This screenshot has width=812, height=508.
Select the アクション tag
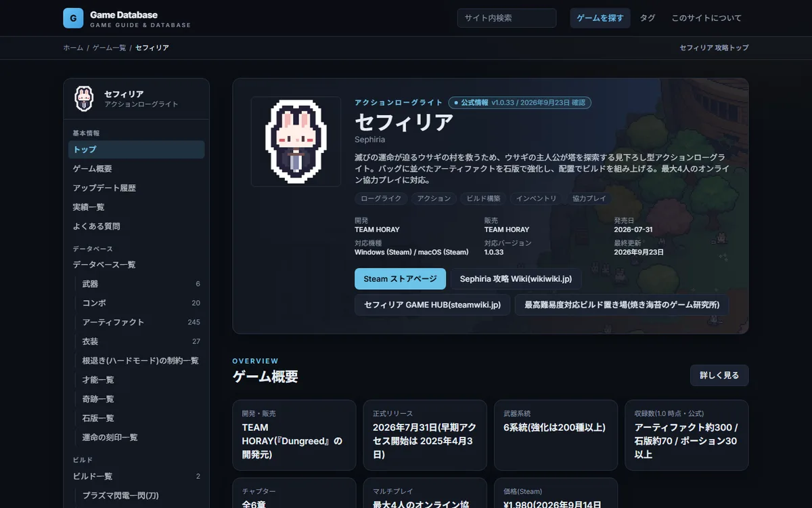tap(434, 198)
